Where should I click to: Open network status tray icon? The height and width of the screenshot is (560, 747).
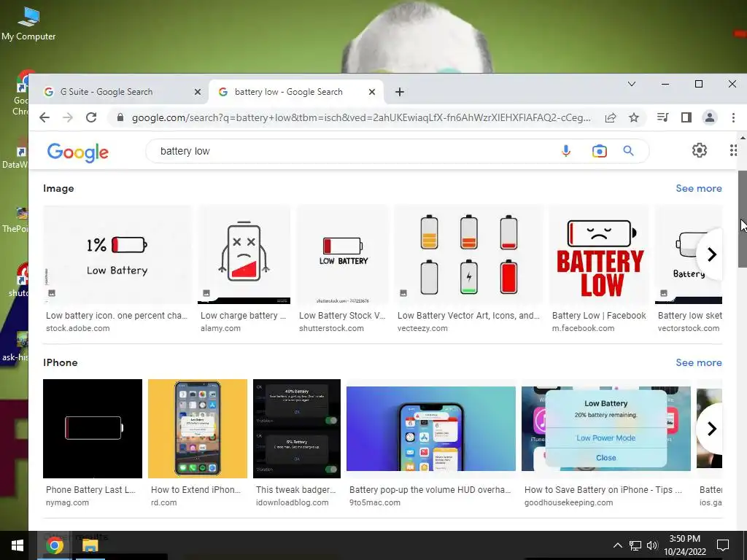coord(635,545)
